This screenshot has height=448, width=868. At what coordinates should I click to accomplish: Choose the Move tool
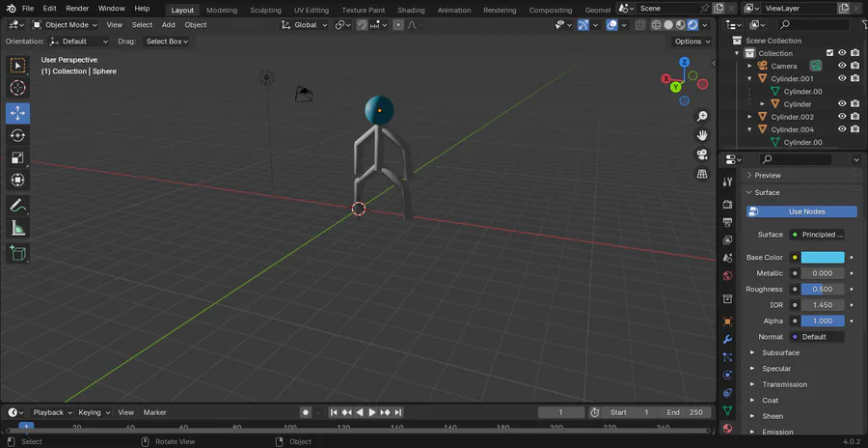pos(17,113)
